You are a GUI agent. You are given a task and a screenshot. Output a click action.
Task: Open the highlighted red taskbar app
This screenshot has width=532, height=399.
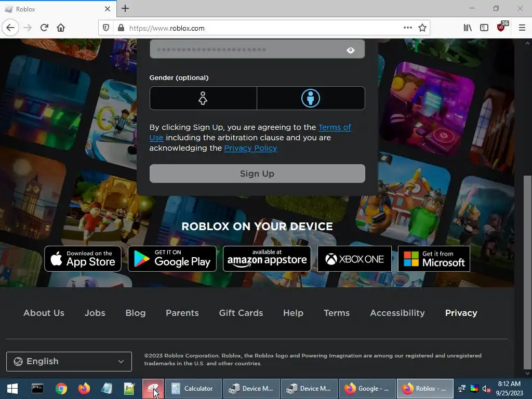point(153,389)
